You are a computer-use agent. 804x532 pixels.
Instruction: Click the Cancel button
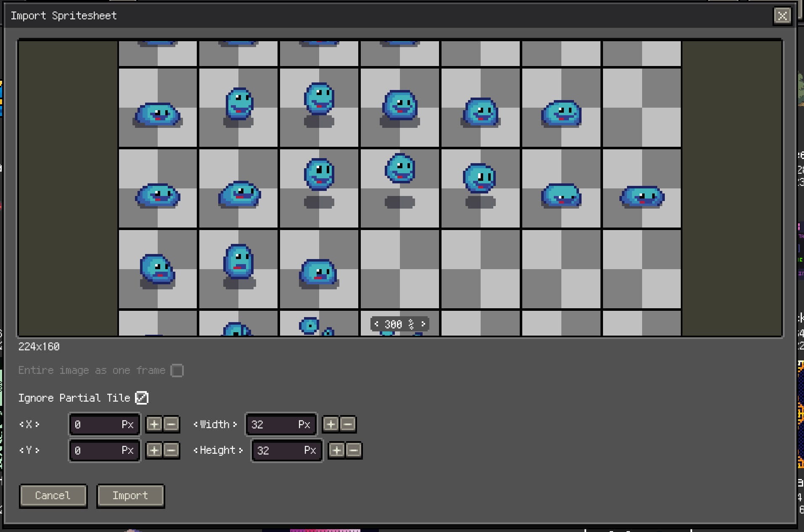[53, 496]
